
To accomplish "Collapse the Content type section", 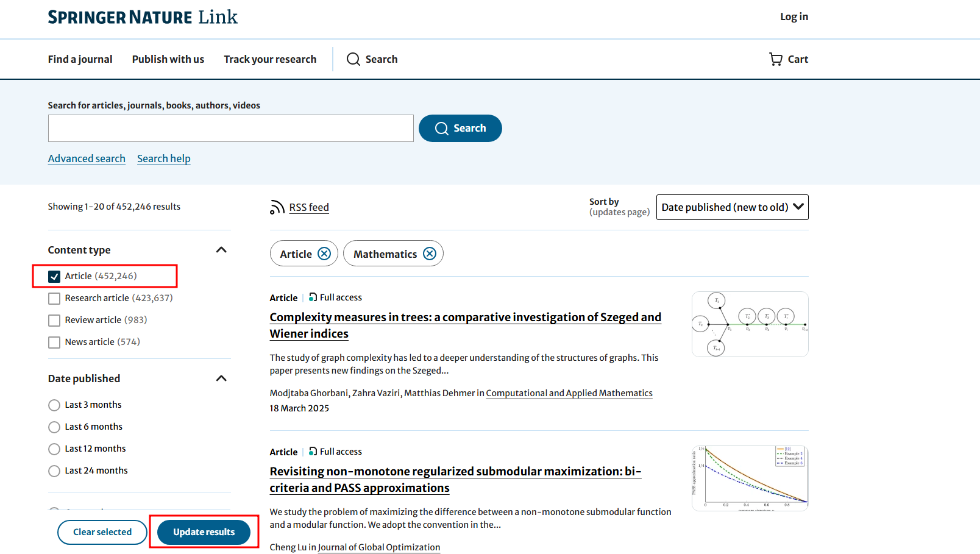I will tap(221, 250).
